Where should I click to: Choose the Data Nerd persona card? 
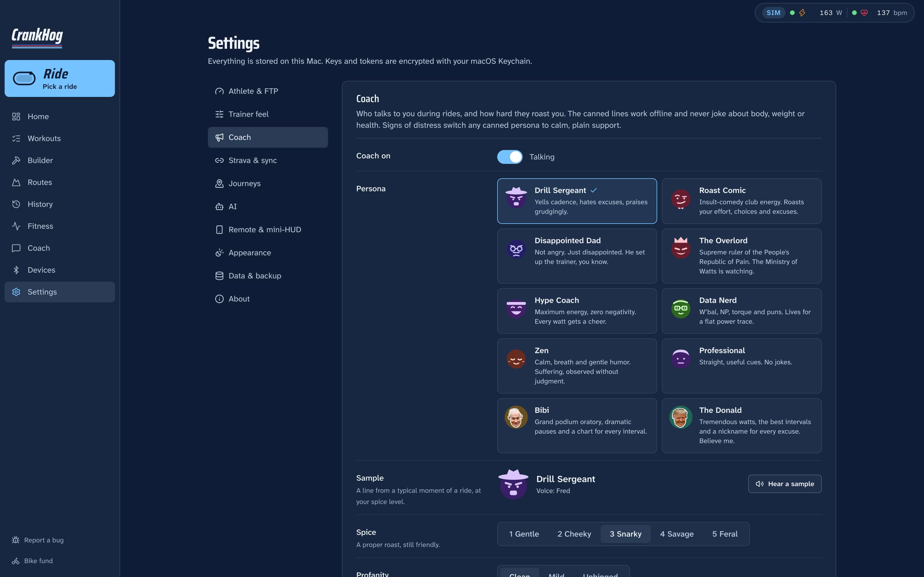[x=742, y=311]
